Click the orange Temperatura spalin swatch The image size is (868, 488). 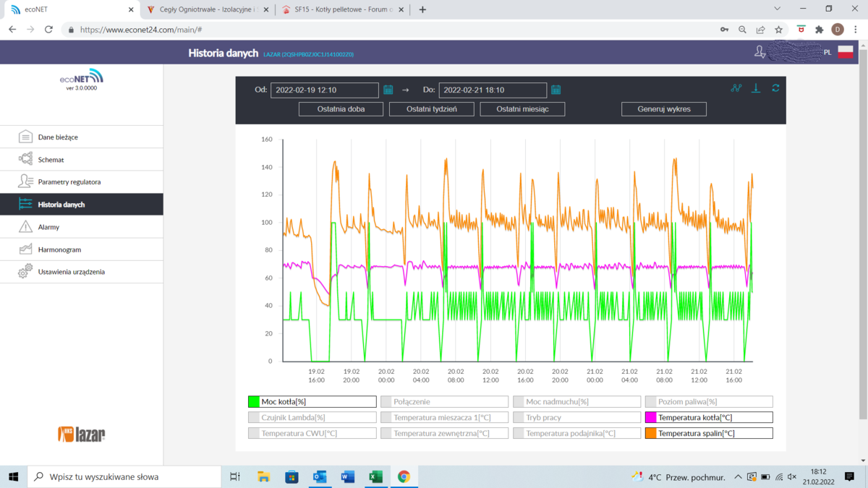650,434
